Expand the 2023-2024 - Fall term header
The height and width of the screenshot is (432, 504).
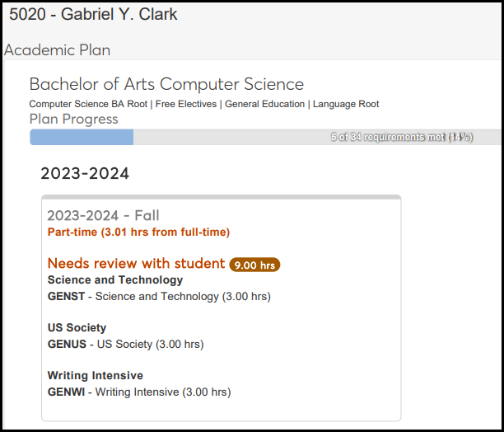tap(103, 216)
